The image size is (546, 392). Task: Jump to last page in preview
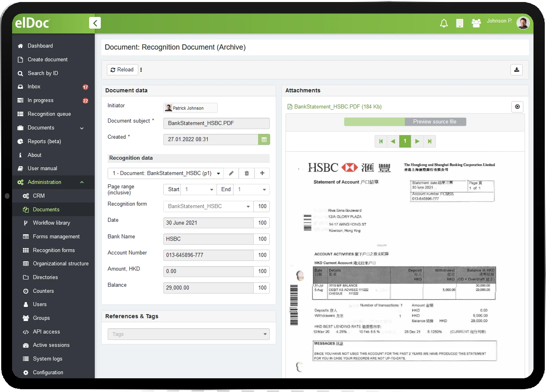click(x=430, y=142)
